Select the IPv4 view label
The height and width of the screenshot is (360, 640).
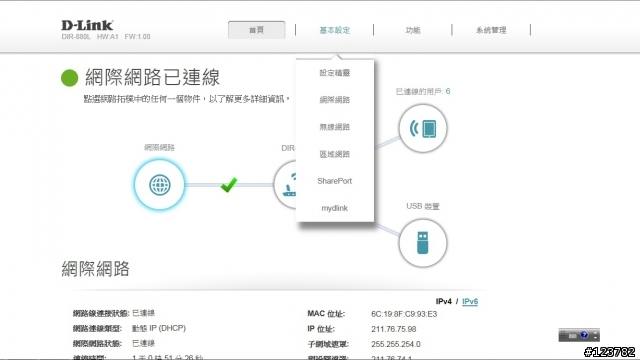pos(444,301)
